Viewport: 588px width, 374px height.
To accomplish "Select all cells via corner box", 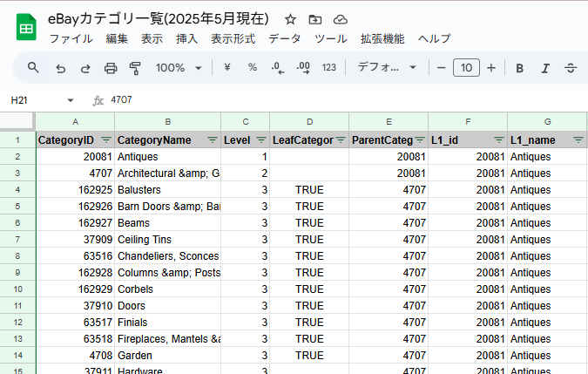I will (x=17, y=121).
